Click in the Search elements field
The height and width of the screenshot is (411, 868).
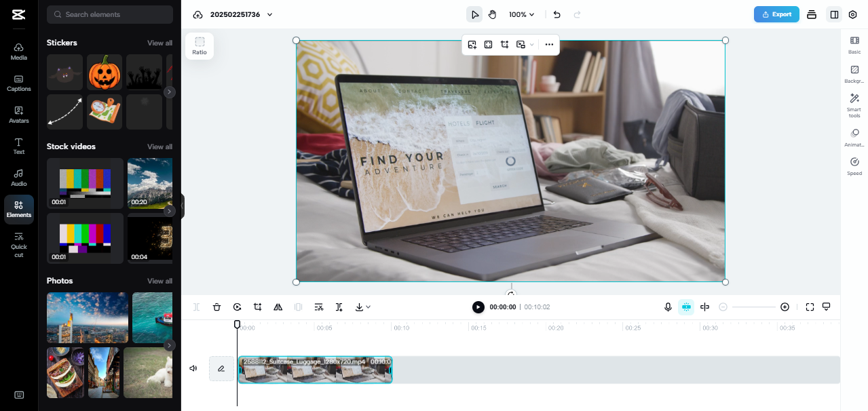point(110,14)
